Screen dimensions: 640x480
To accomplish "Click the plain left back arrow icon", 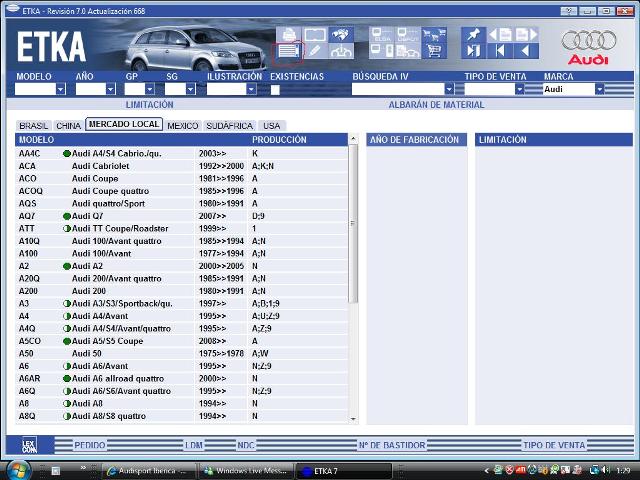I will (526, 51).
